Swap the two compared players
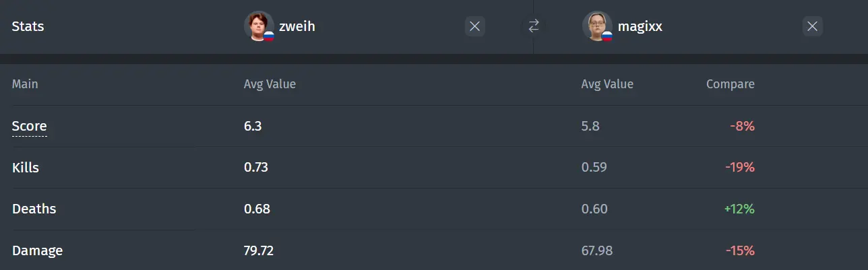 click(x=534, y=26)
